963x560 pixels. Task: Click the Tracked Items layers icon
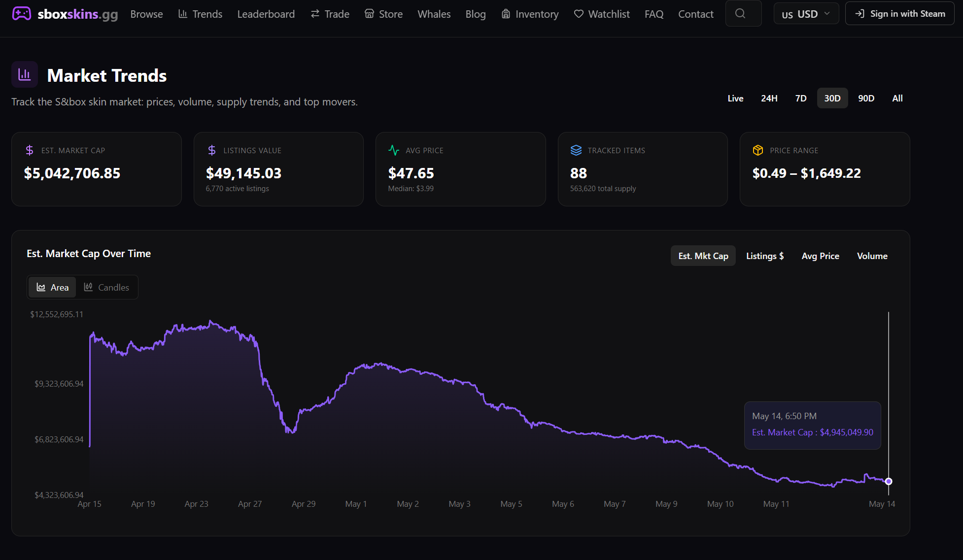[x=576, y=150]
